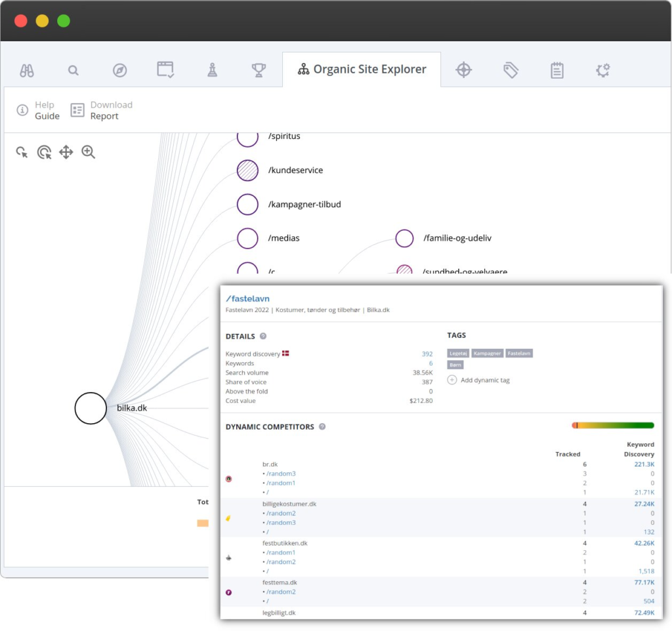Click the magnifying glass search tab
672x631 pixels.
point(73,70)
